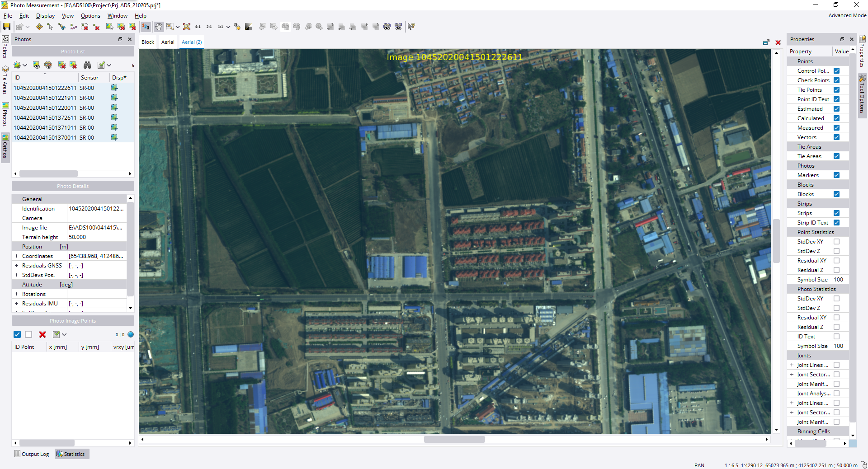Click the Save project disk icon
Screen dimensions: 868x469
tap(7, 27)
